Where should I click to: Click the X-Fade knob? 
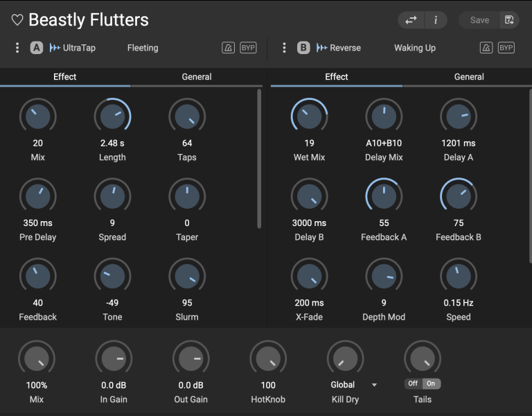(x=309, y=276)
